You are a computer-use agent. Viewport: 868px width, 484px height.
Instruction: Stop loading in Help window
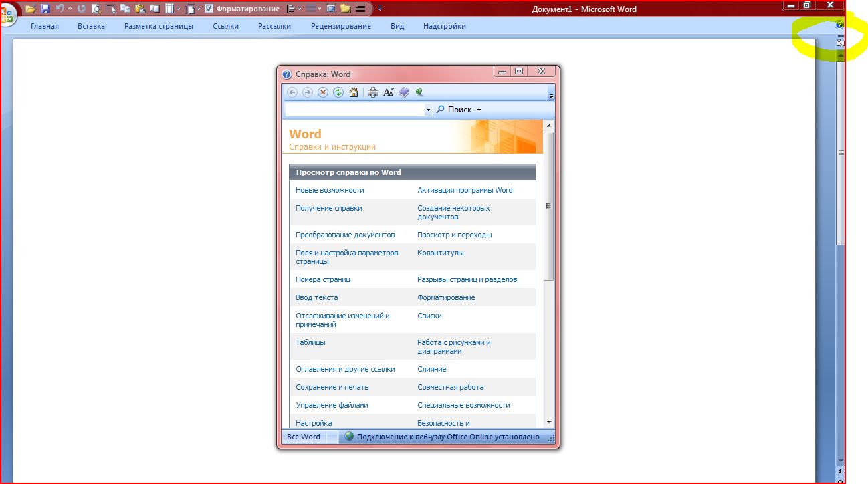click(x=323, y=92)
